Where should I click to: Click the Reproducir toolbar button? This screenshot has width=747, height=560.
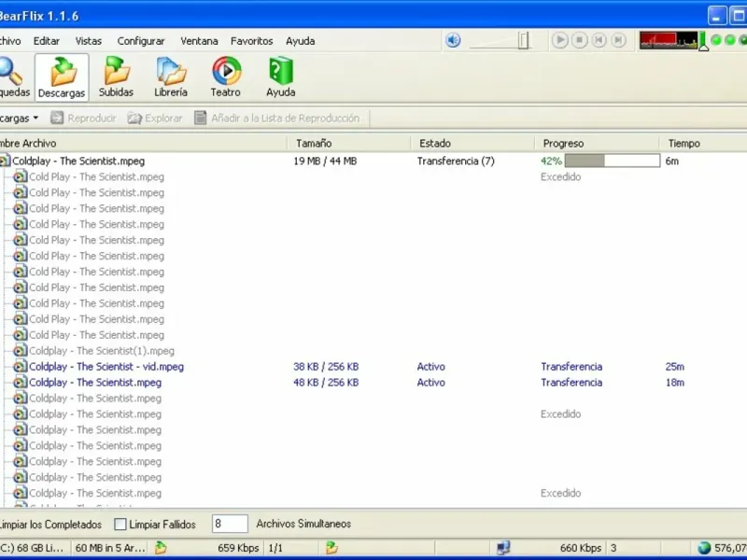[x=83, y=119]
